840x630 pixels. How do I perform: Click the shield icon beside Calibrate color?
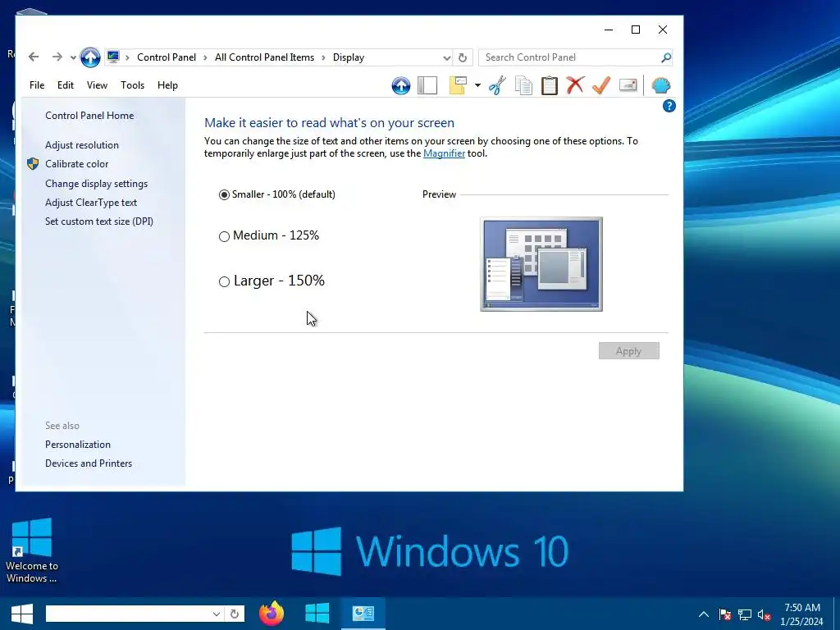pyautogui.click(x=33, y=164)
